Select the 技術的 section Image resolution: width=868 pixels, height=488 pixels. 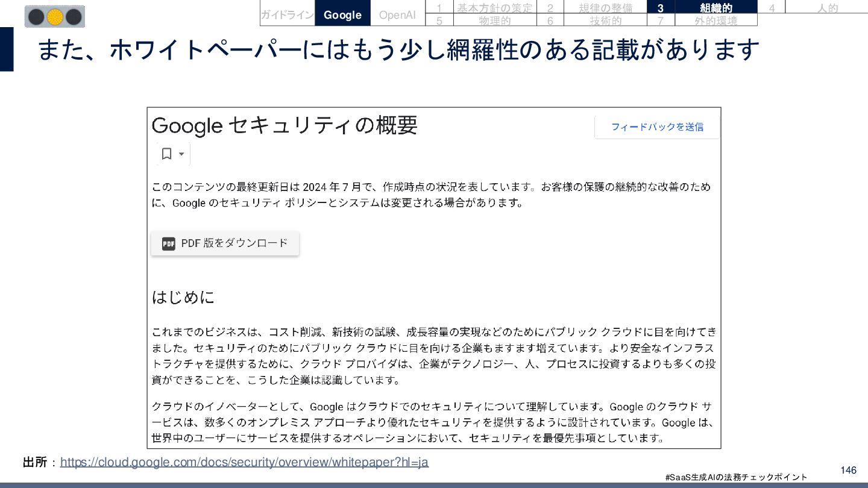[605, 20]
